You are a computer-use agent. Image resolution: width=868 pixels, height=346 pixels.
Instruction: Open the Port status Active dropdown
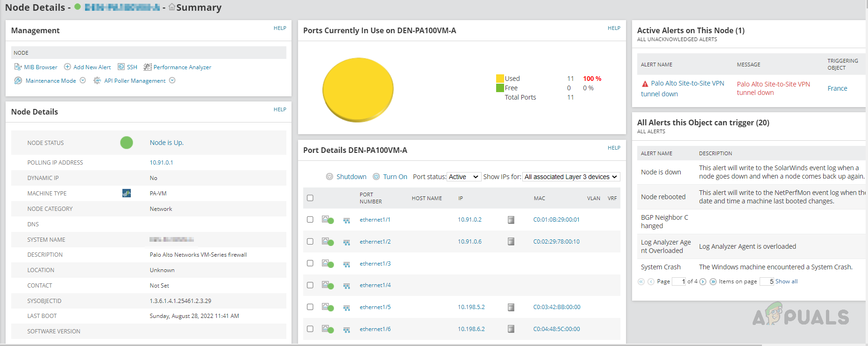(463, 177)
